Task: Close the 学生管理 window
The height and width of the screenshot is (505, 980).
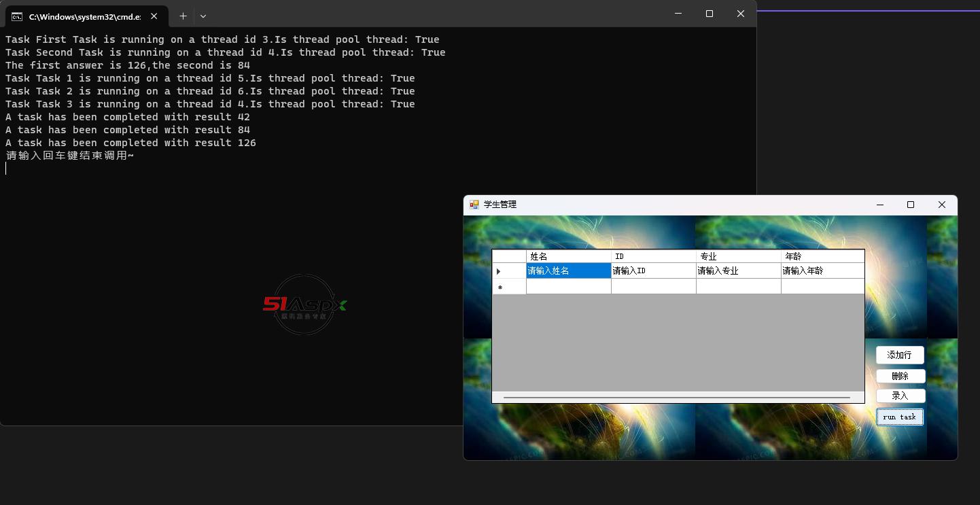Action: click(941, 205)
